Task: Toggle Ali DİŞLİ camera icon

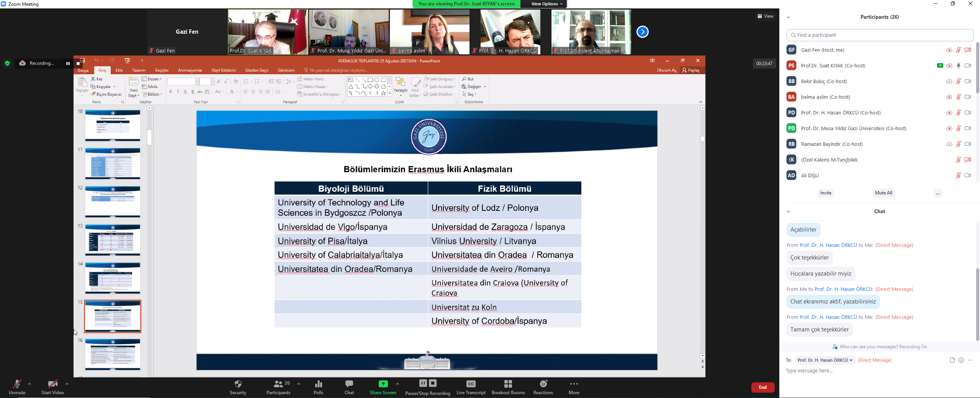Action: 967,175
